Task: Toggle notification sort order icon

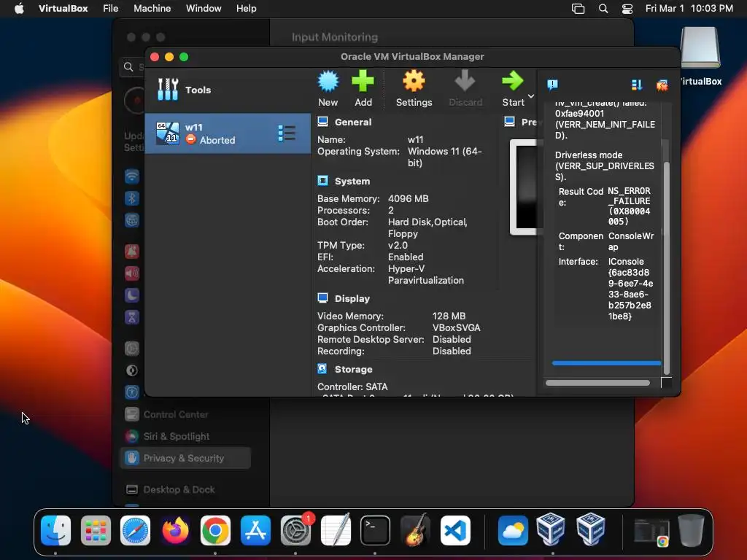Action: pyautogui.click(x=637, y=85)
